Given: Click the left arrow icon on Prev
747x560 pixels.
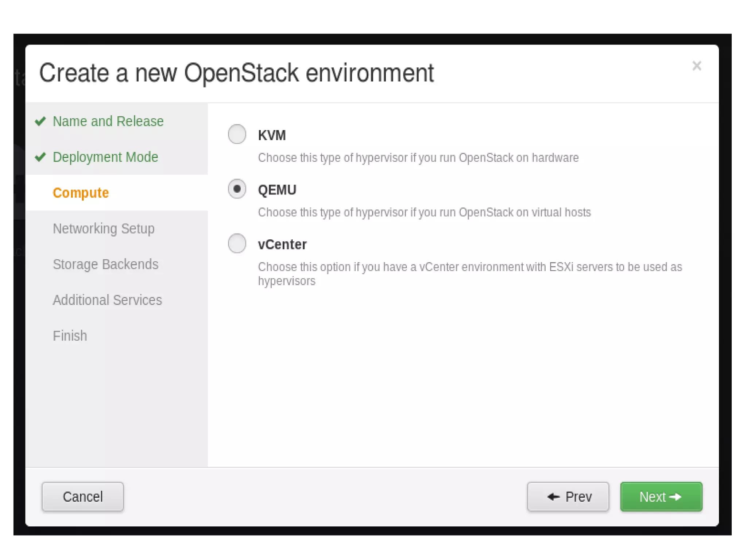Looking at the screenshot, I should coord(553,497).
